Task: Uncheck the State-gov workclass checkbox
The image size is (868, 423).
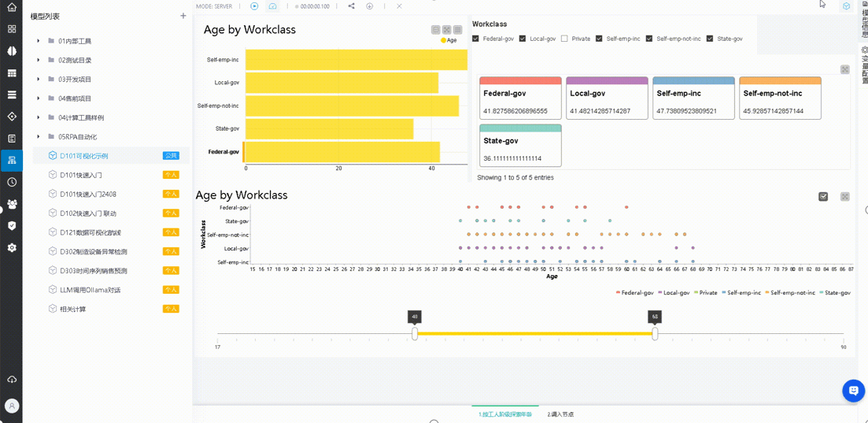Action: click(710, 39)
